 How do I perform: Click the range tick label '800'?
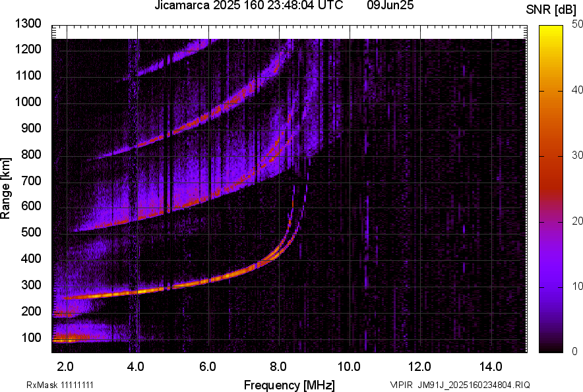31,154
